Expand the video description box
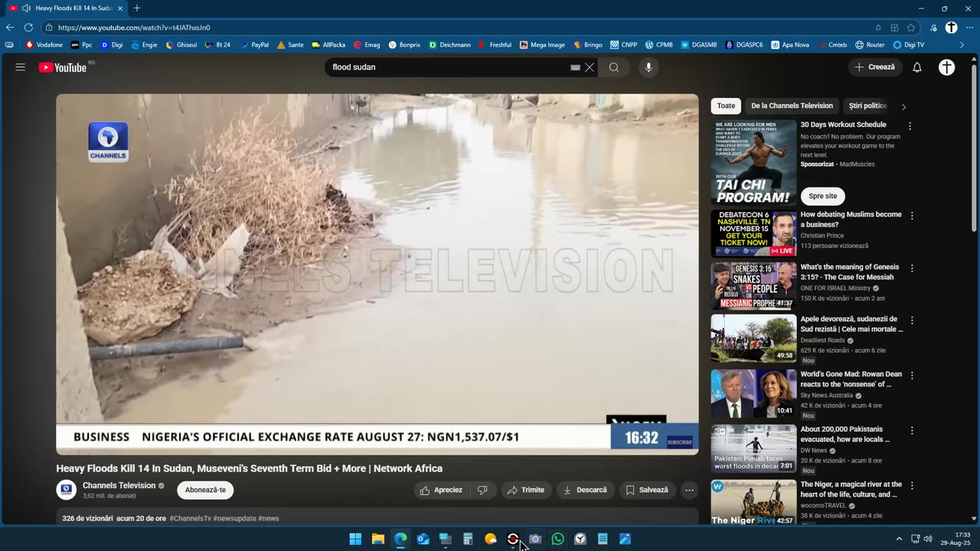The height and width of the screenshot is (551, 980). (377, 517)
